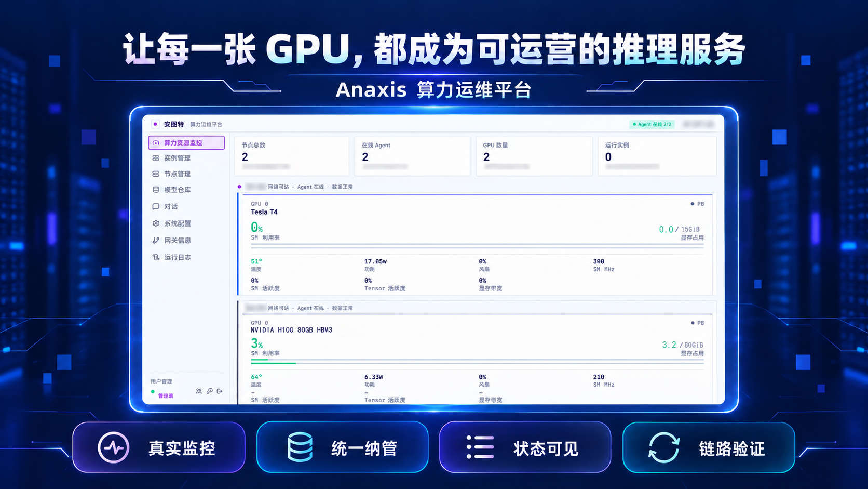Click the 51° temperature value
Image resolution: width=868 pixels, height=489 pixels.
(x=256, y=261)
